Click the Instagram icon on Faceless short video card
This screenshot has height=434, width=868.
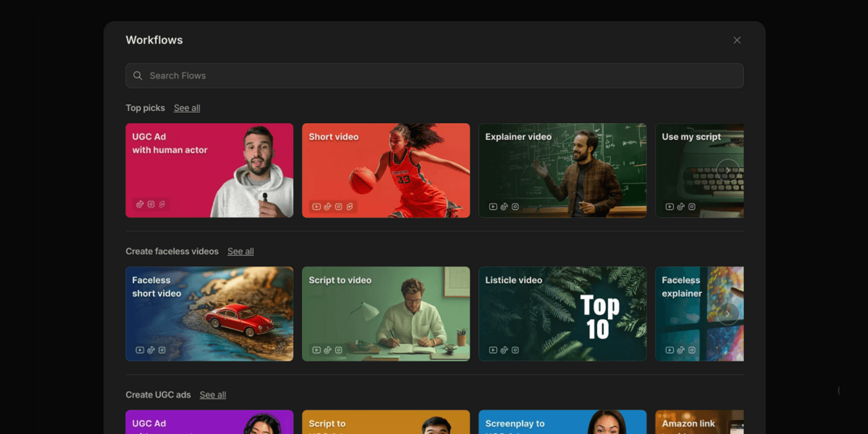tap(162, 350)
